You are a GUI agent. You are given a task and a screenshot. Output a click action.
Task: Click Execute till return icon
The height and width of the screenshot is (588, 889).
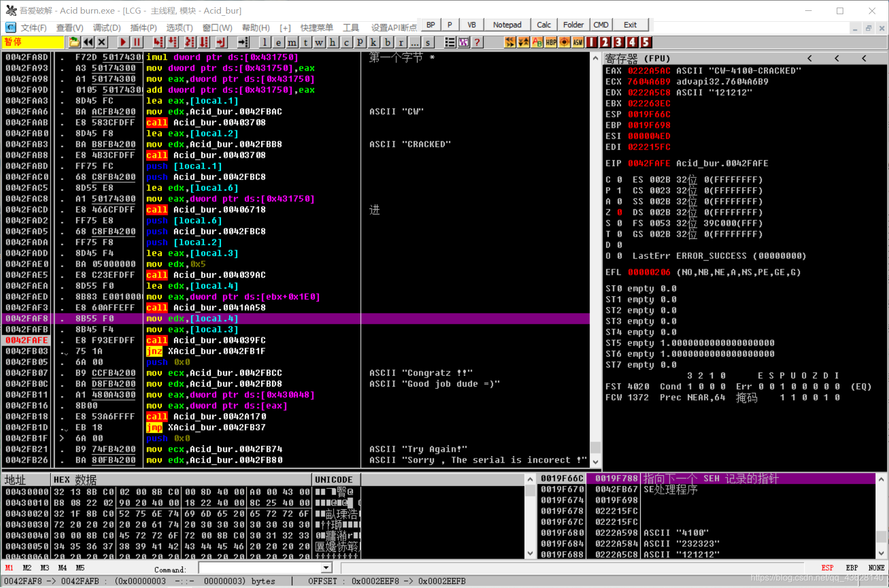[221, 42]
